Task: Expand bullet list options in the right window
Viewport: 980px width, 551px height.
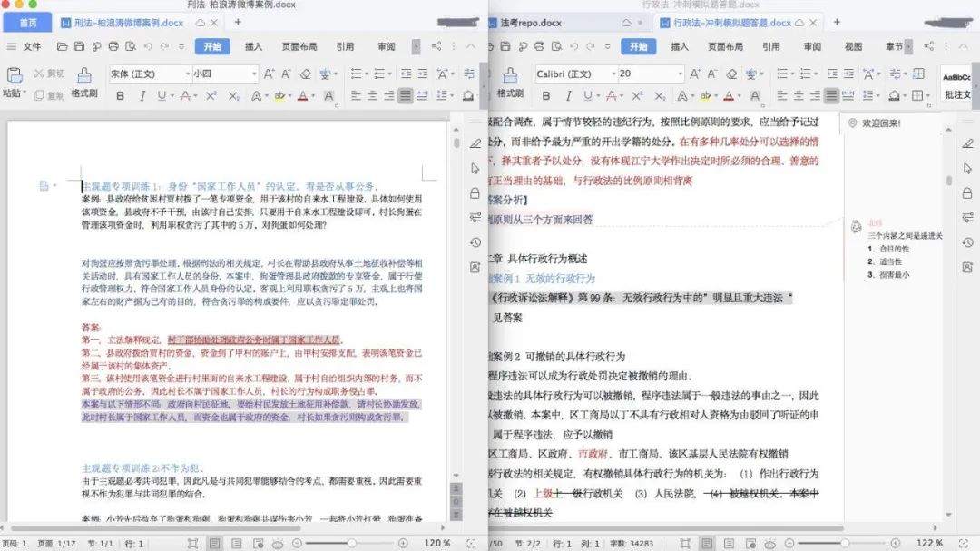Action: 792,74
